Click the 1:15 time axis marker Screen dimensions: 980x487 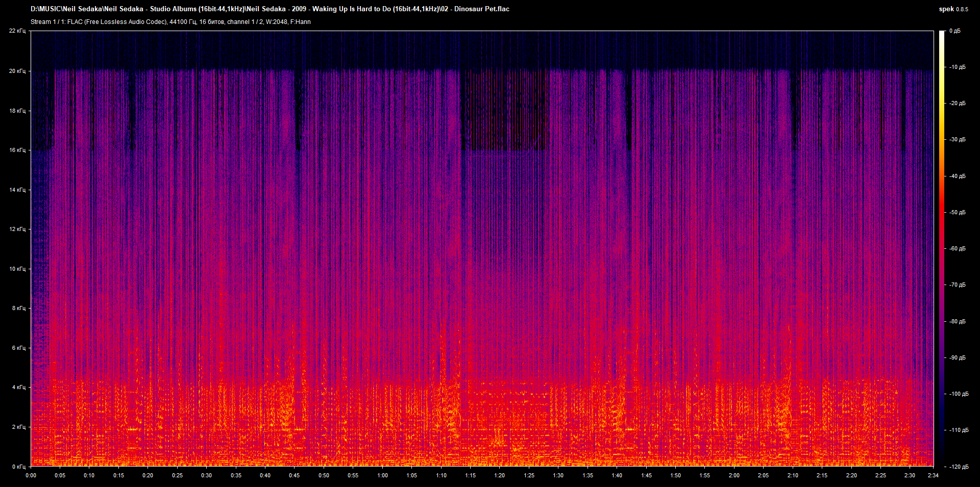pyautogui.click(x=470, y=475)
